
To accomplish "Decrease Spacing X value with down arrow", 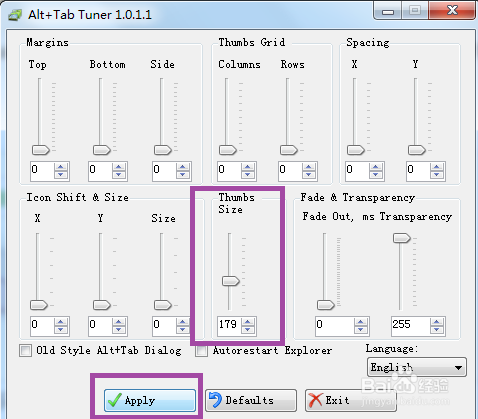I will pyautogui.click(x=376, y=174).
